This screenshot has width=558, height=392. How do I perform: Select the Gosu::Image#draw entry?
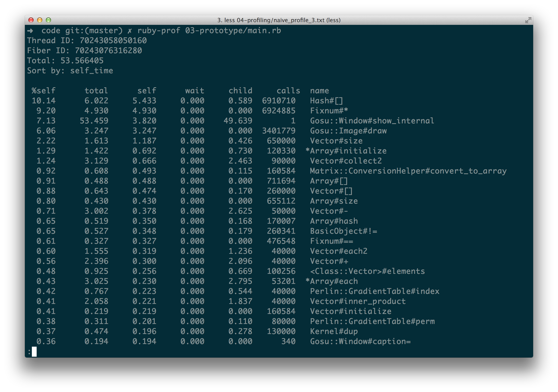click(348, 131)
